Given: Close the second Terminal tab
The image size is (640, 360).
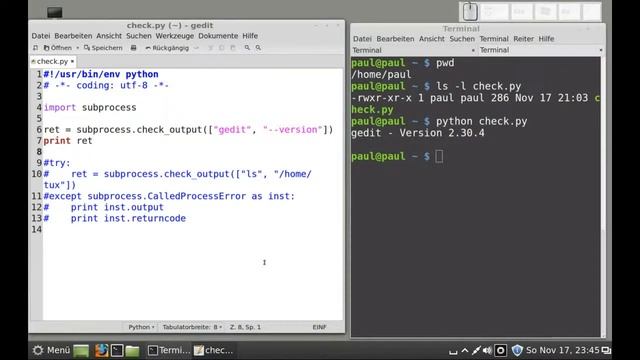Looking at the screenshot, I should coord(601,50).
